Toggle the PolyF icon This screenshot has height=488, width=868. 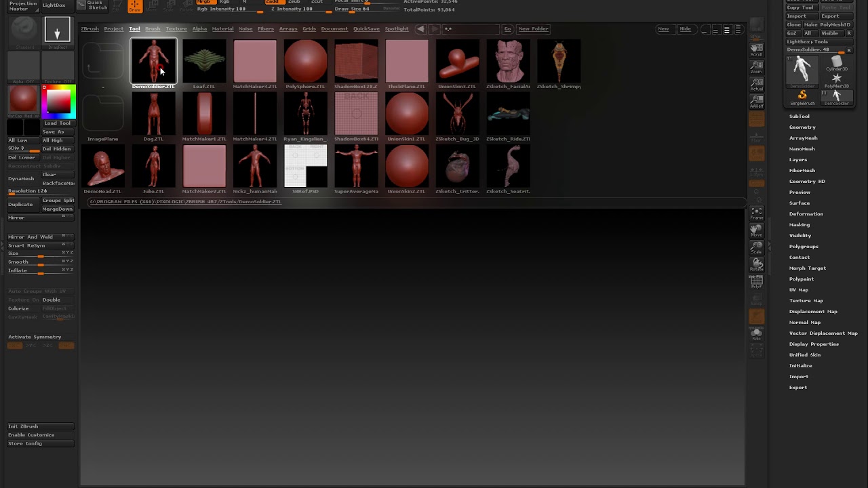point(756,282)
